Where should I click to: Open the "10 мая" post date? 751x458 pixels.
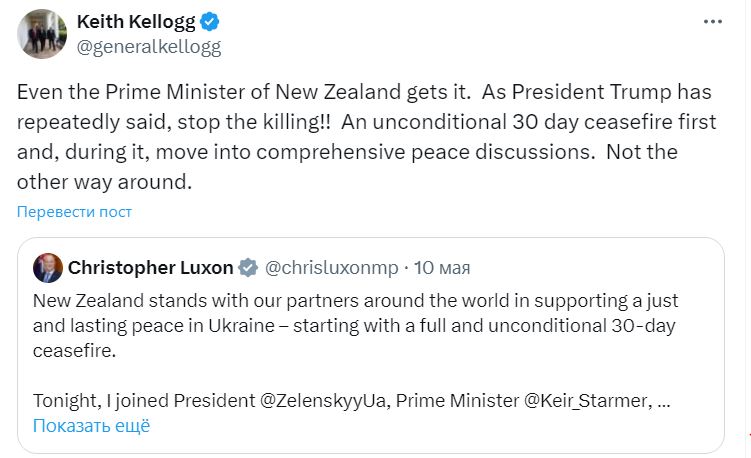click(442, 268)
